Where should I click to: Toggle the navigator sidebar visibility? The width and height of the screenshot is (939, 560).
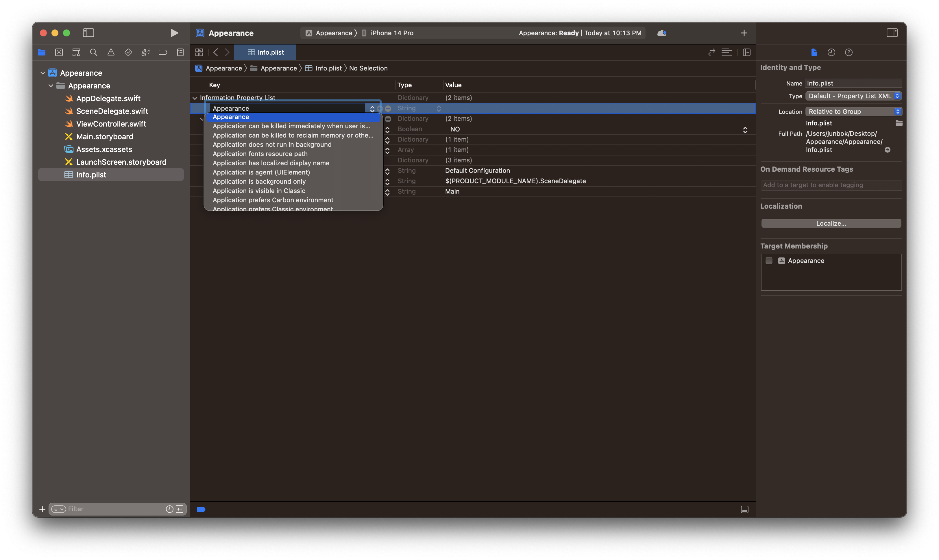(x=88, y=33)
